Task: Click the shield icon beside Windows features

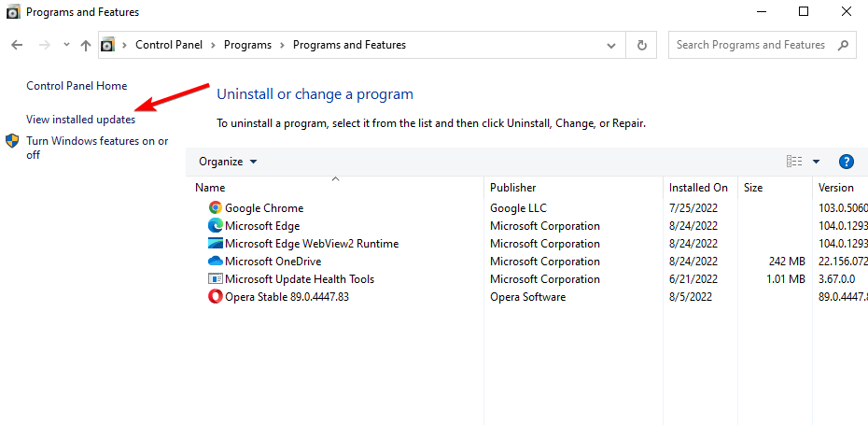Action: pyautogui.click(x=12, y=141)
